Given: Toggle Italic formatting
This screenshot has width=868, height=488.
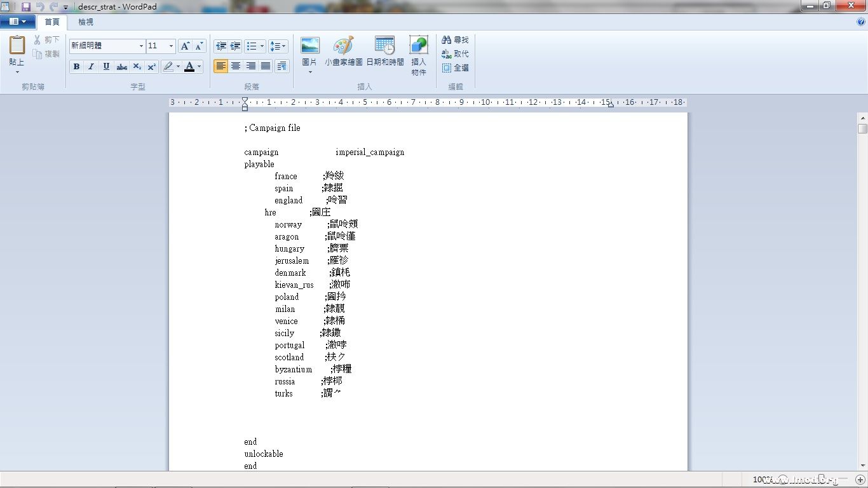Looking at the screenshot, I should (x=91, y=67).
